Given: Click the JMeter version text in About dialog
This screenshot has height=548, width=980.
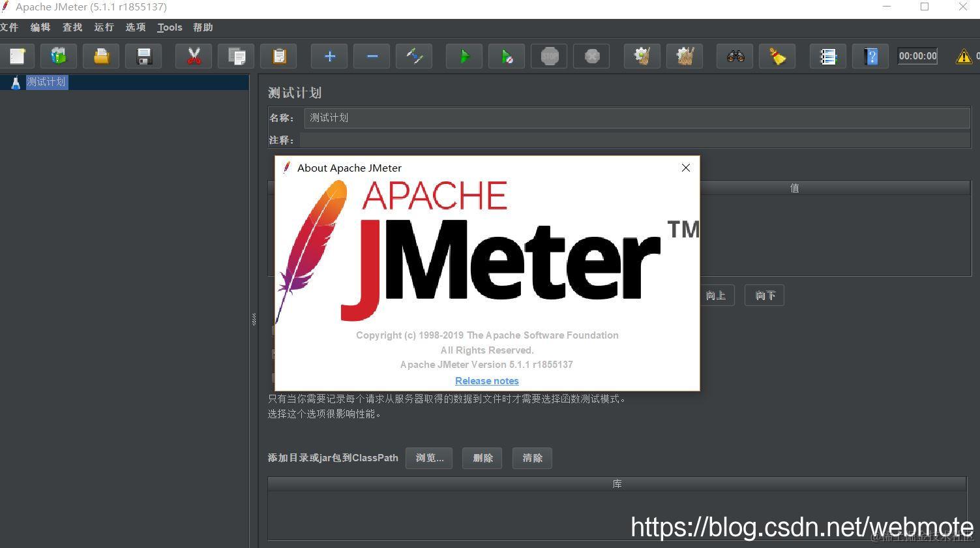Looking at the screenshot, I should tap(486, 365).
